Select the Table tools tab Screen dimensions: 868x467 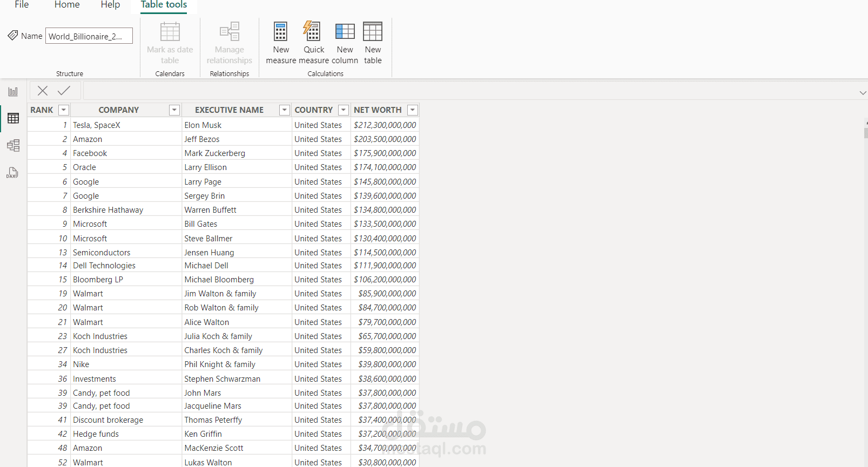[164, 5]
